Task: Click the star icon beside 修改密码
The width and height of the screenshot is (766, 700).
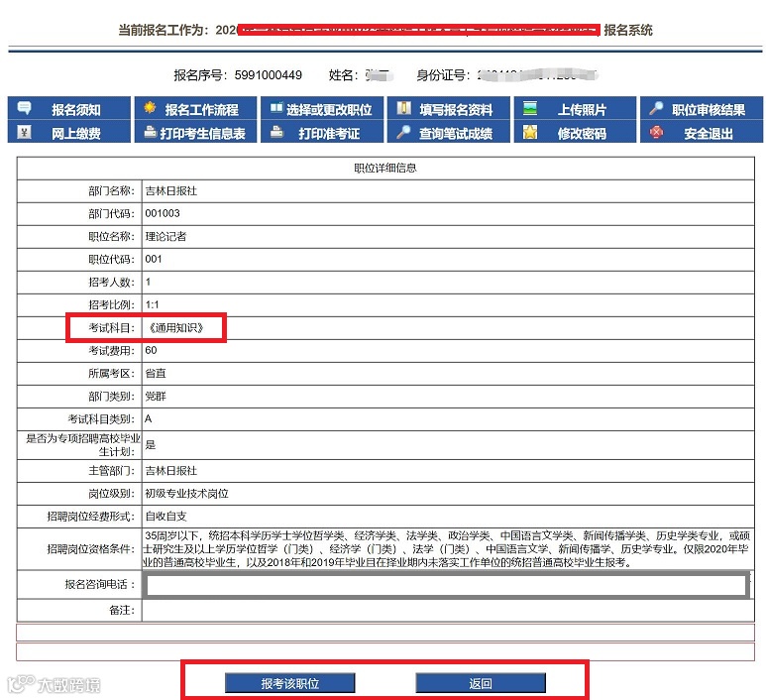Action: [x=530, y=132]
